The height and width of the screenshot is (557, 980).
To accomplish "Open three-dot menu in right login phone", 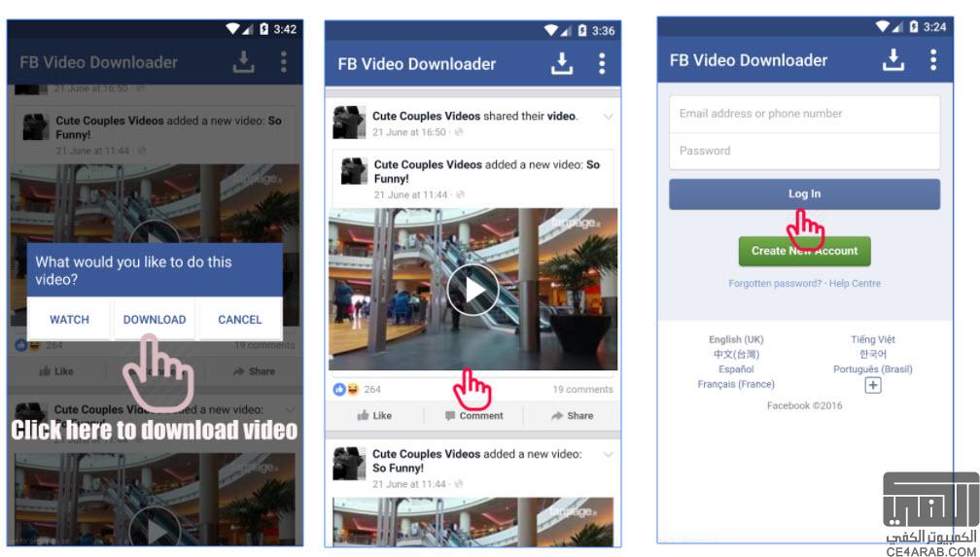I will (933, 60).
